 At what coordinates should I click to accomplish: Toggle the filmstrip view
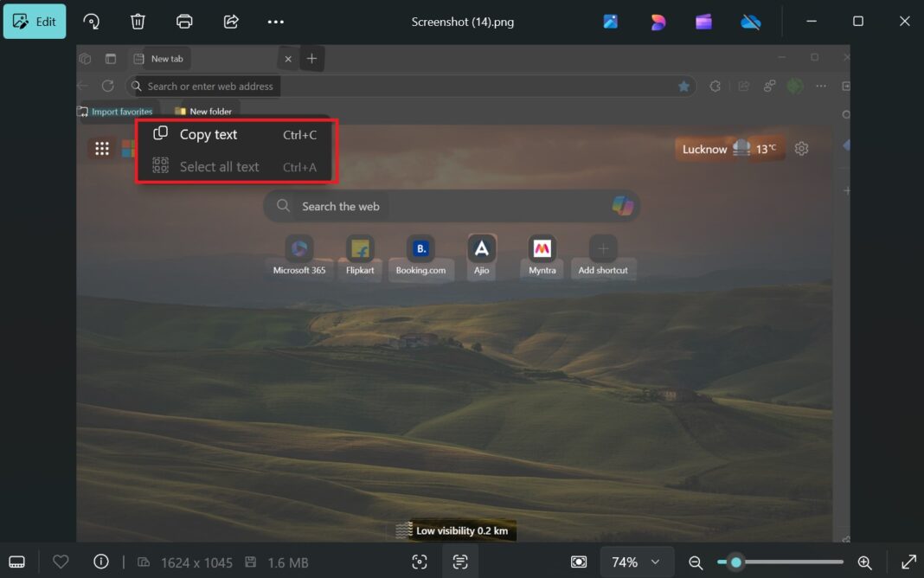(x=17, y=562)
